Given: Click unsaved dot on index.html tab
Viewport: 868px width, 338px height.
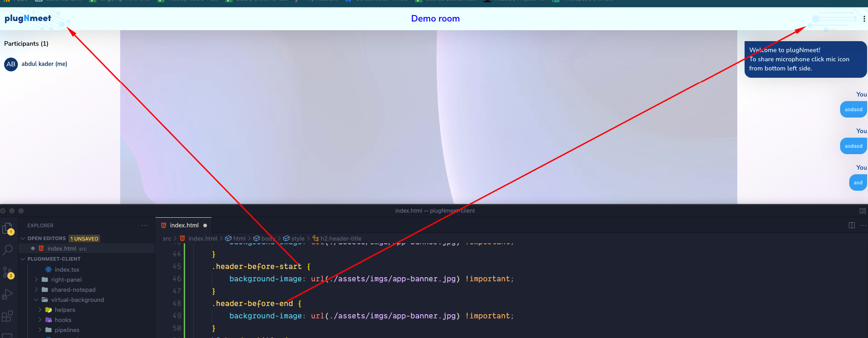Looking at the screenshot, I should coord(205,225).
